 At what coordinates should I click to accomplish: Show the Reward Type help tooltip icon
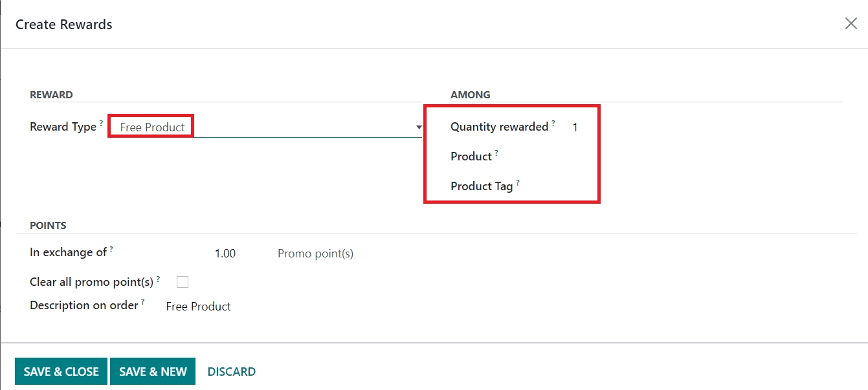(102, 123)
